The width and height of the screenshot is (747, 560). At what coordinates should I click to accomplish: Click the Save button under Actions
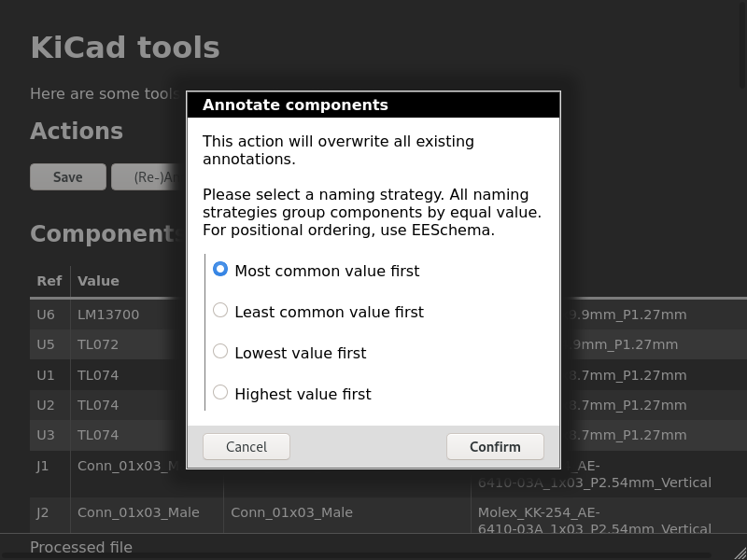point(67,177)
